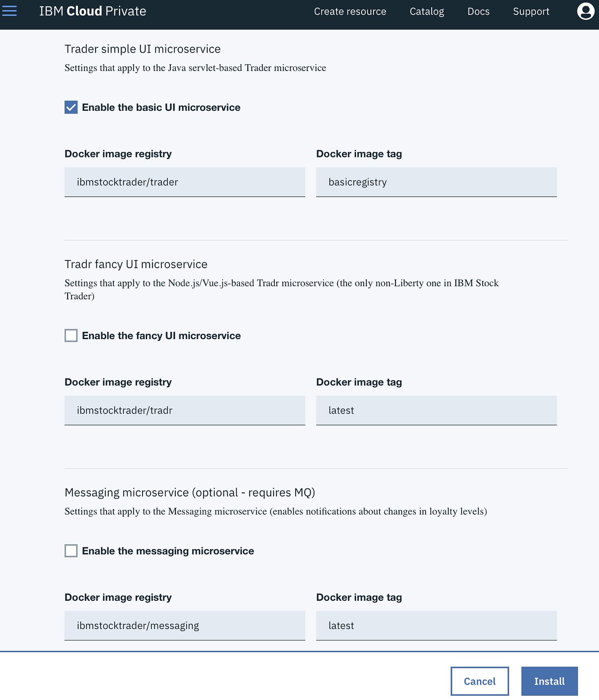Click the ibmstocktrader/trader registry field

click(184, 182)
